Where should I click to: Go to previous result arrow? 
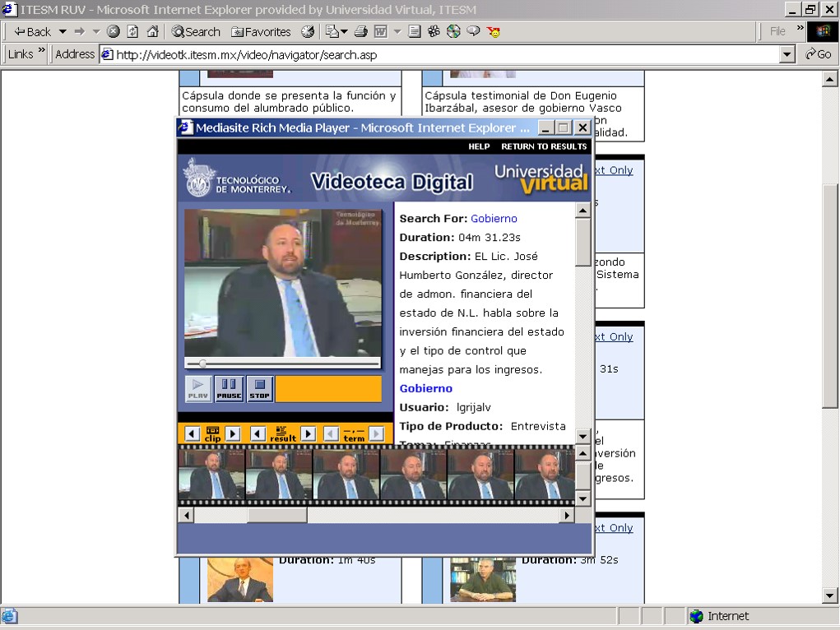coord(258,433)
